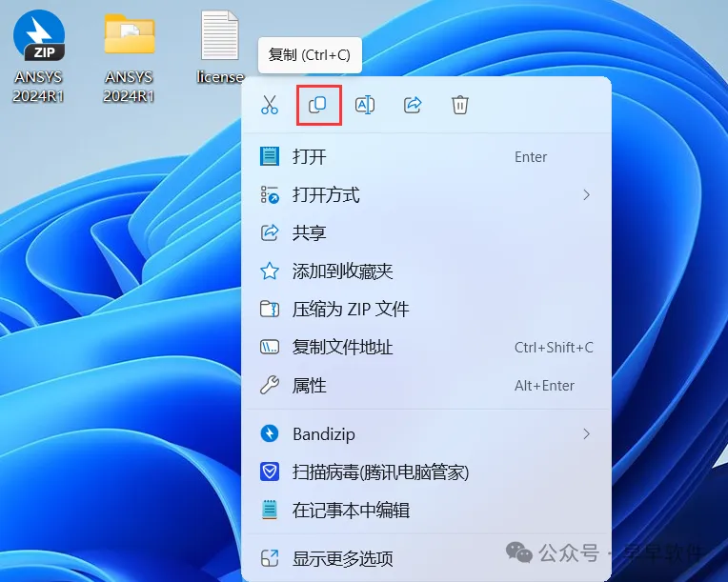Click the Delete trash can icon
728x582 pixels.
[x=460, y=105]
